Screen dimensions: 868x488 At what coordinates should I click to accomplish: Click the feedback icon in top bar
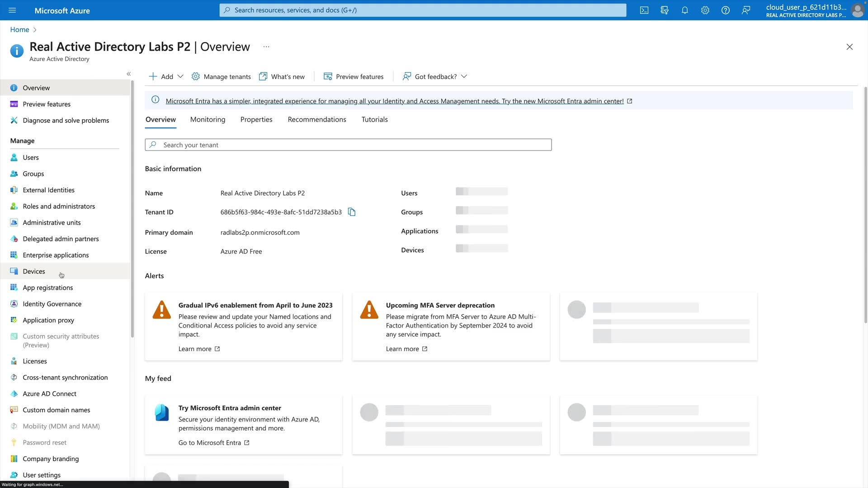[x=745, y=10]
